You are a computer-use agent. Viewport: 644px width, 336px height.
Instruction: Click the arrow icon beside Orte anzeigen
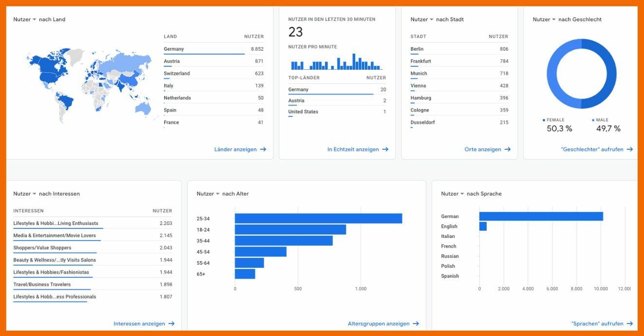point(508,150)
